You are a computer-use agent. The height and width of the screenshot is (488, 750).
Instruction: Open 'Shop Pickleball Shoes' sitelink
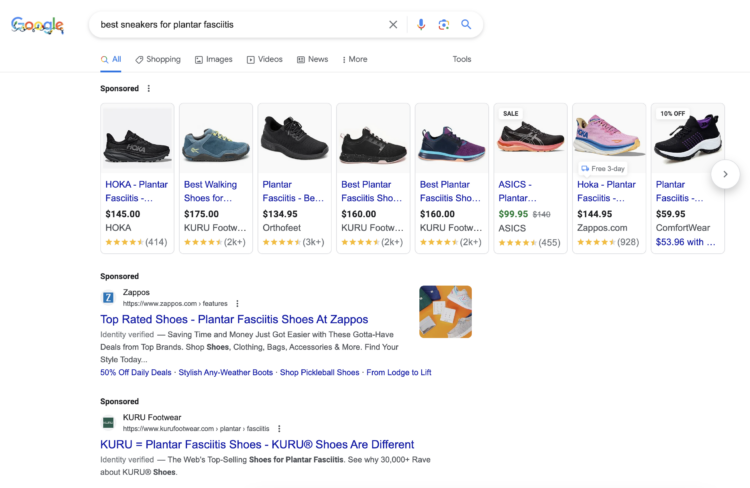[x=320, y=372]
